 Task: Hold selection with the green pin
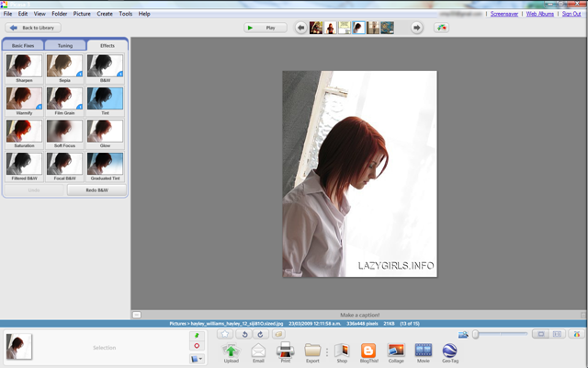pos(197,335)
